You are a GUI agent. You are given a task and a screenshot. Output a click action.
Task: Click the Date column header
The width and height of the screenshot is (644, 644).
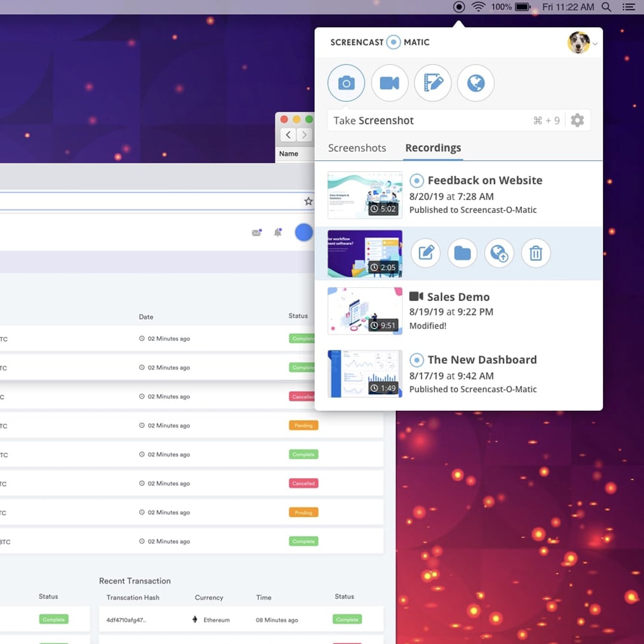pos(146,317)
